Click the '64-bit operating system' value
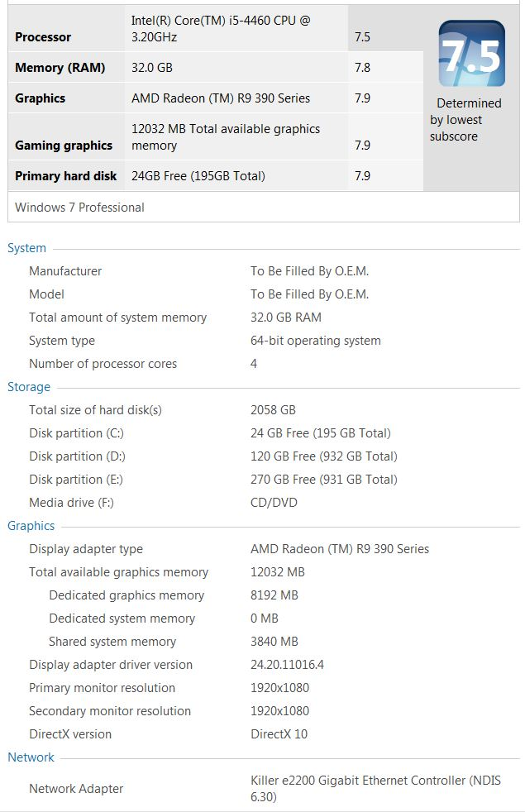 click(x=316, y=341)
